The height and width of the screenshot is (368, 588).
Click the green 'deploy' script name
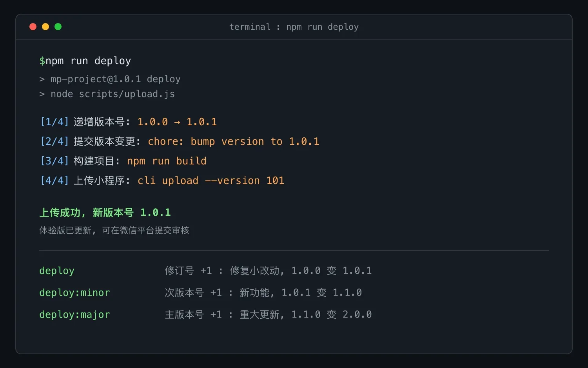click(x=57, y=271)
